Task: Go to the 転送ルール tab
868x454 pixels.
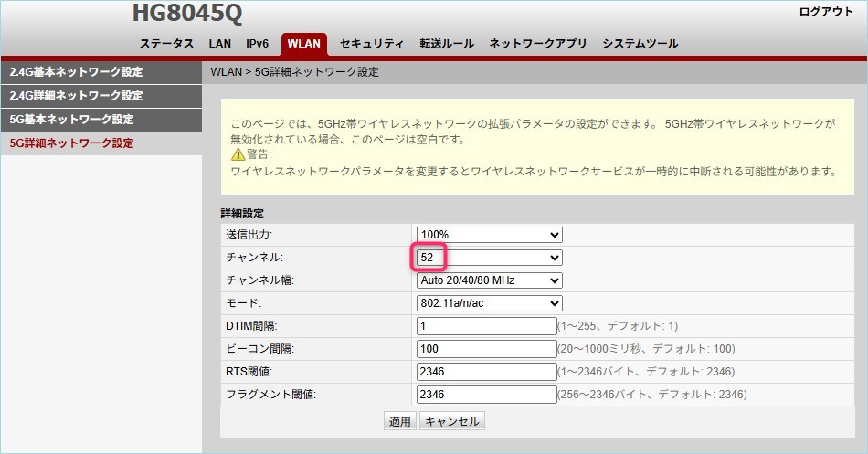Action: (x=447, y=44)
